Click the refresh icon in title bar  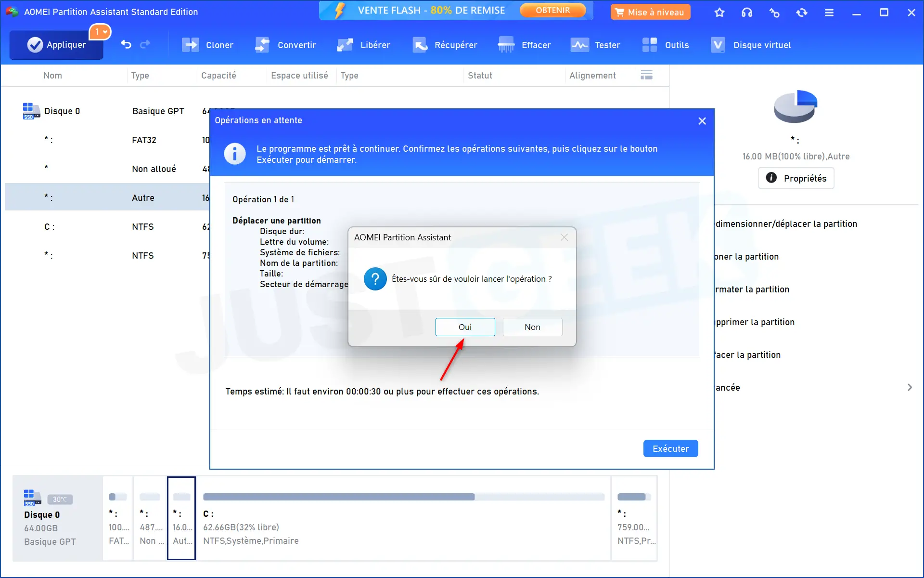(802, 13)
